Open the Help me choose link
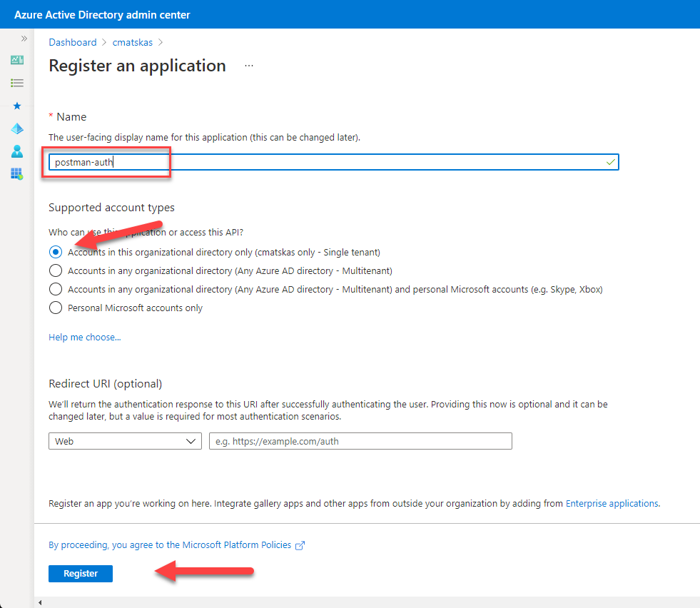 (x=84, y=337)
